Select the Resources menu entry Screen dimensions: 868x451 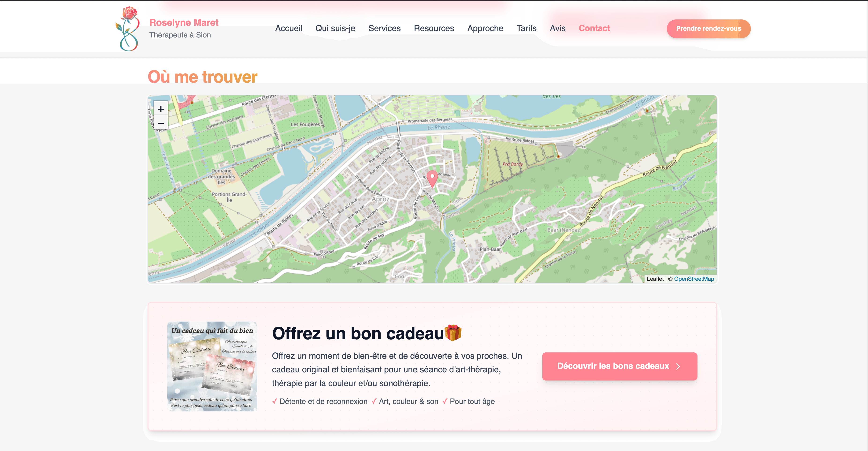pyautogui.click(x=434, y=28)
